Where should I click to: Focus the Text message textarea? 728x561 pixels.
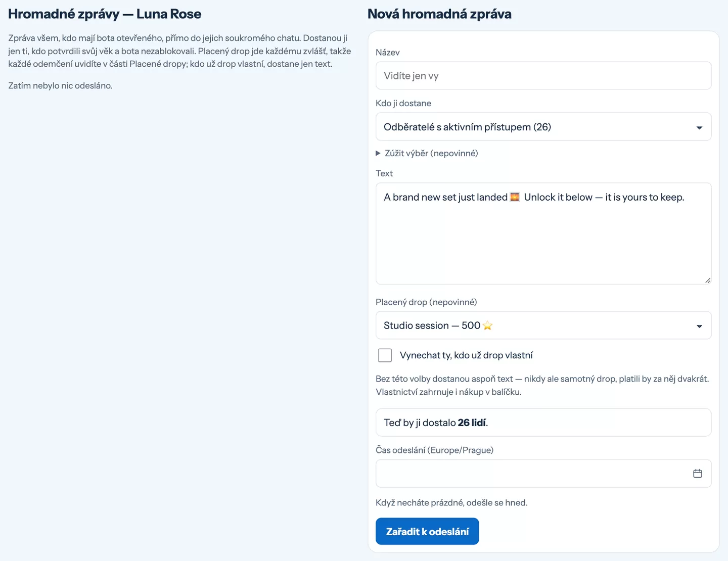point(543,233)
